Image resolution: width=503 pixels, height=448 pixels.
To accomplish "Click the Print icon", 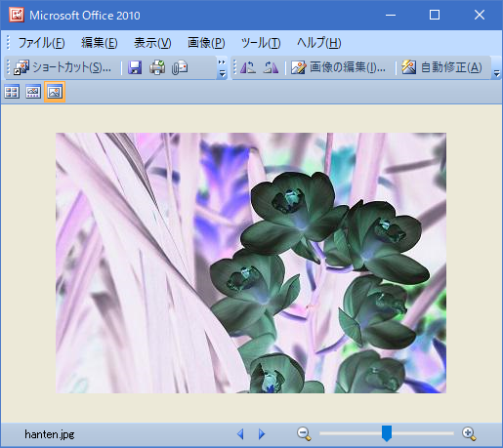I will click(157, 67).
